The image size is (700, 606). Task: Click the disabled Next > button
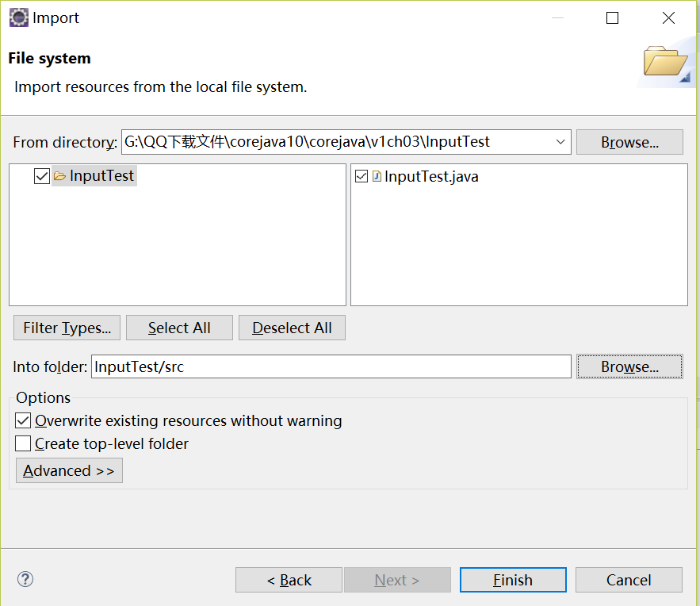coord(397,580)
